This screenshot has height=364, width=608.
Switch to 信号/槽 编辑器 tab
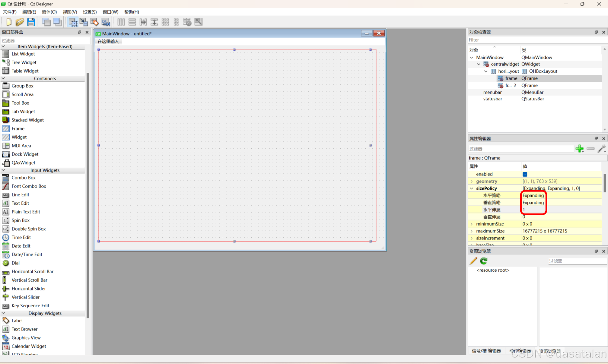(x=486, y=351)
